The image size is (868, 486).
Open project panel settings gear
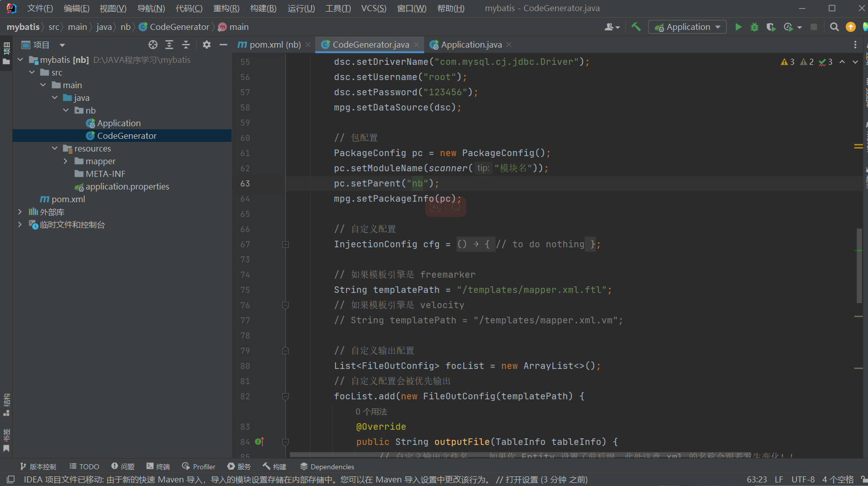tap(207, 45)
